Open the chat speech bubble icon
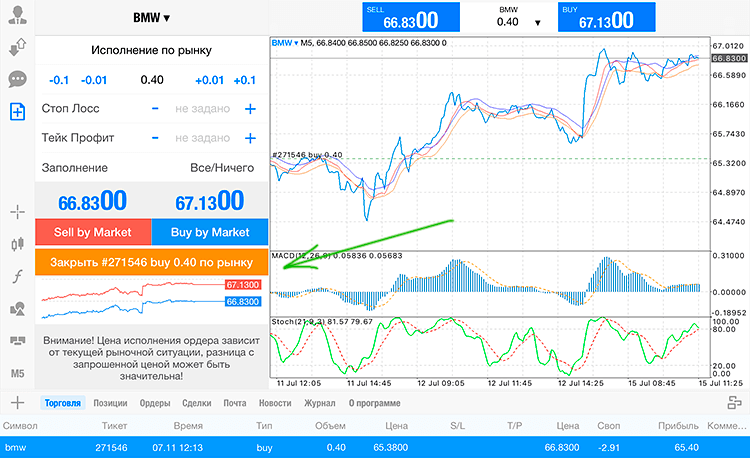Screen dimensions: 750x459 (18, 79)
